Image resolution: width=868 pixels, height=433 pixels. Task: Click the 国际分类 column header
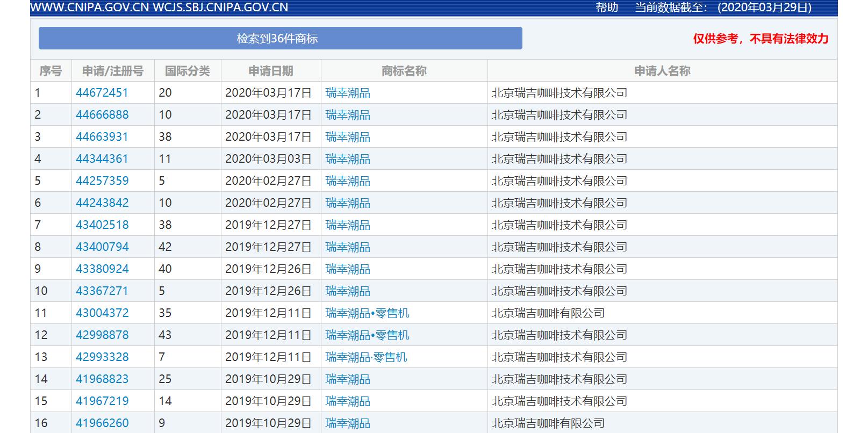pos(188,71)
